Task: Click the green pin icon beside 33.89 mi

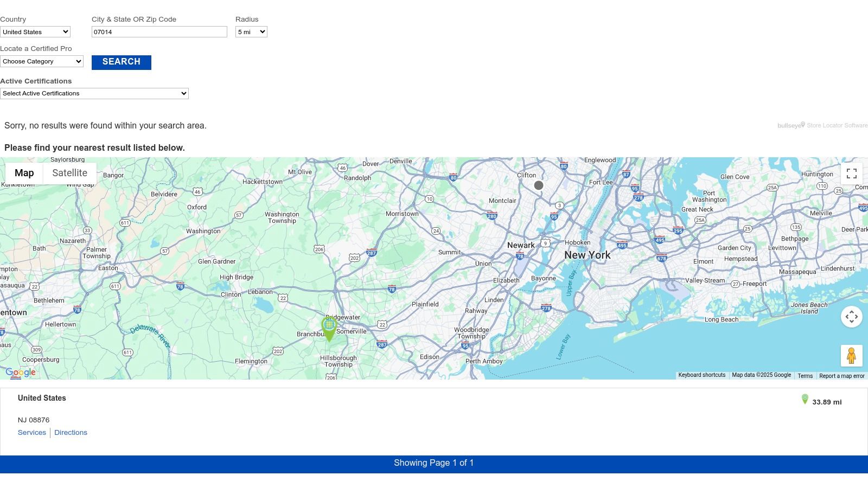Action: point(805,400)
